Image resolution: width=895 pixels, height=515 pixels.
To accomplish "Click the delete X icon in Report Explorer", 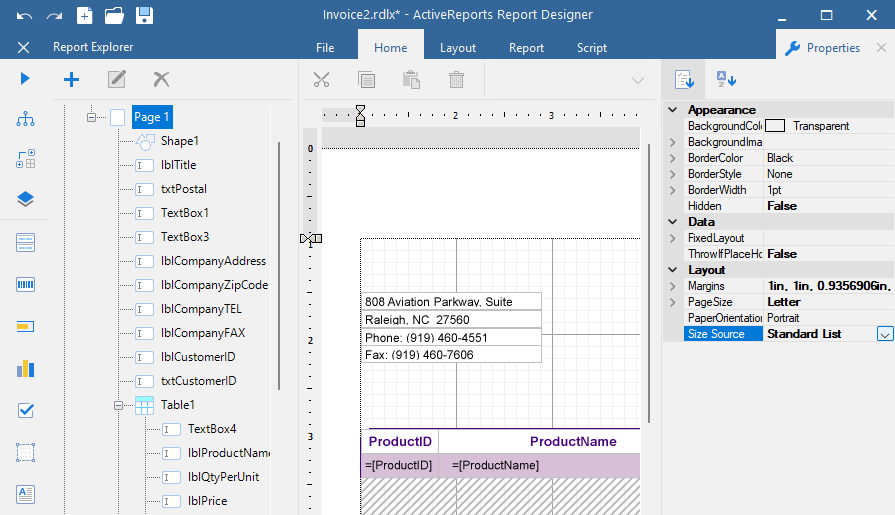I will (162, 79).
